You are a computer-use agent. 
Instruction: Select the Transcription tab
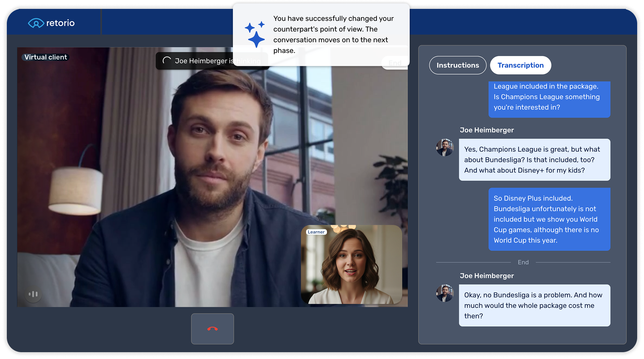520,65
